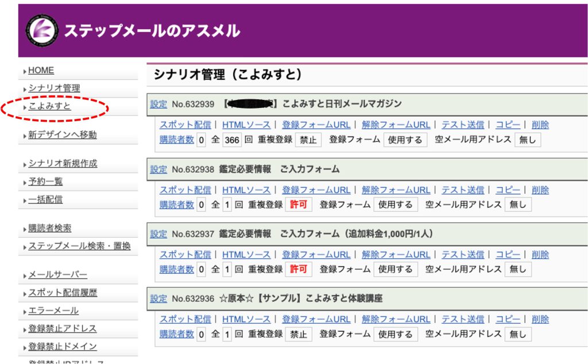Click 設定 for scenario No.632939
This screenshot has width=588, height=364.
[158, 104]
